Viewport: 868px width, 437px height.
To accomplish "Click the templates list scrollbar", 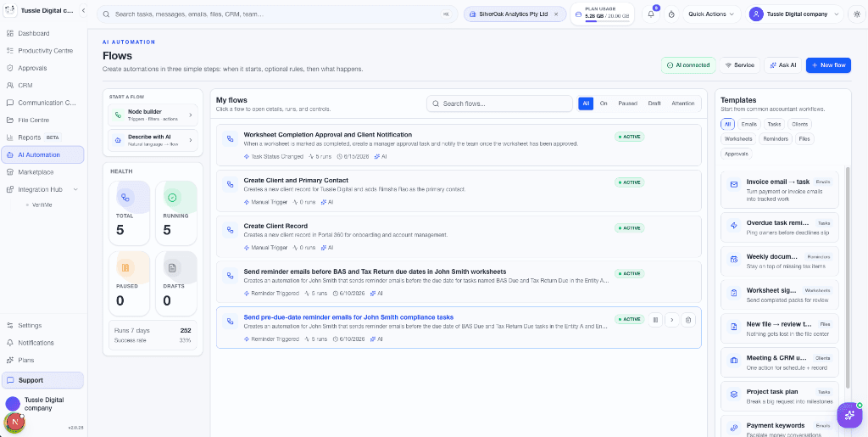I will click(x=848, y=277).
